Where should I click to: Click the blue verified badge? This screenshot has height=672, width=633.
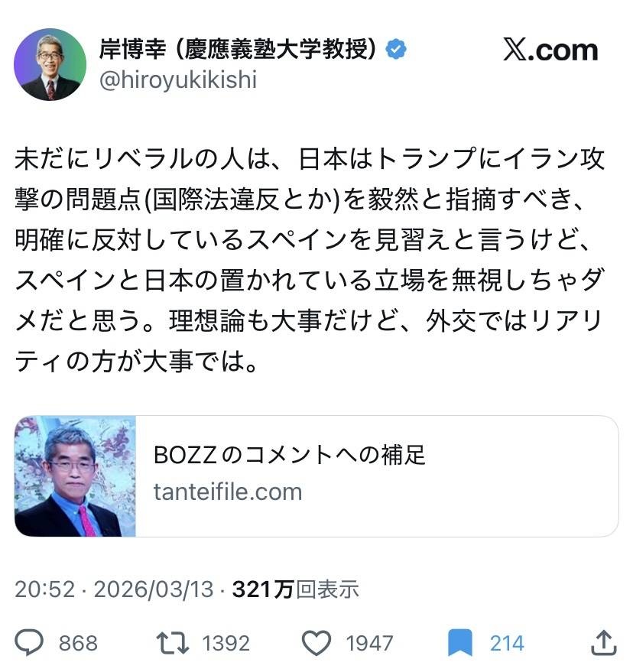click(396, 50)
